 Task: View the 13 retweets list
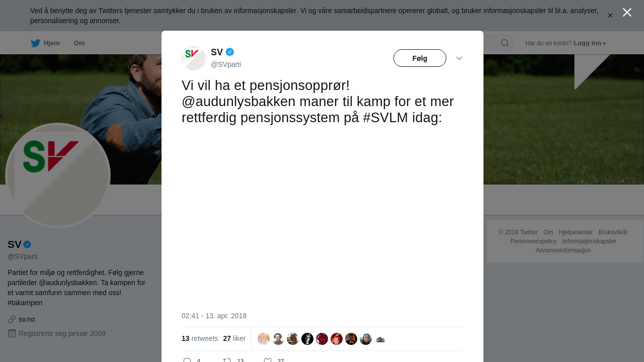point(200,338)
